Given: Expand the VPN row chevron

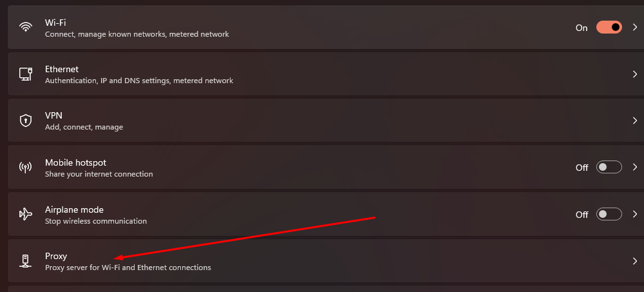Looking at the screenshot, I should point(634,121).
